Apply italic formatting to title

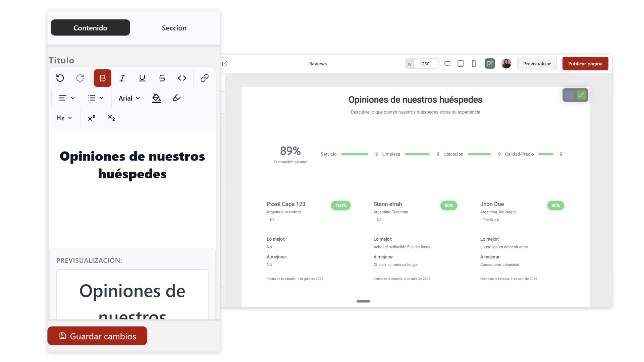click(122, 78)
